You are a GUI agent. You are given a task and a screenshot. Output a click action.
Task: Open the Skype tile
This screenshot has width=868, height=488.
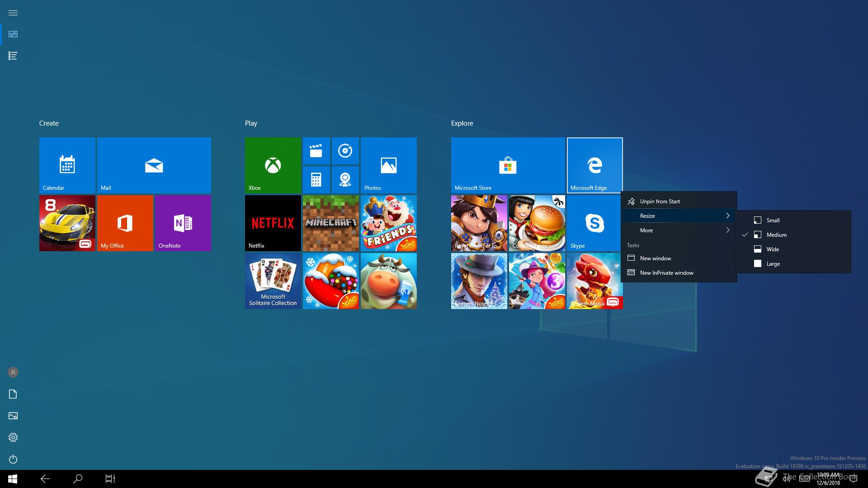(x=594, y=223)
